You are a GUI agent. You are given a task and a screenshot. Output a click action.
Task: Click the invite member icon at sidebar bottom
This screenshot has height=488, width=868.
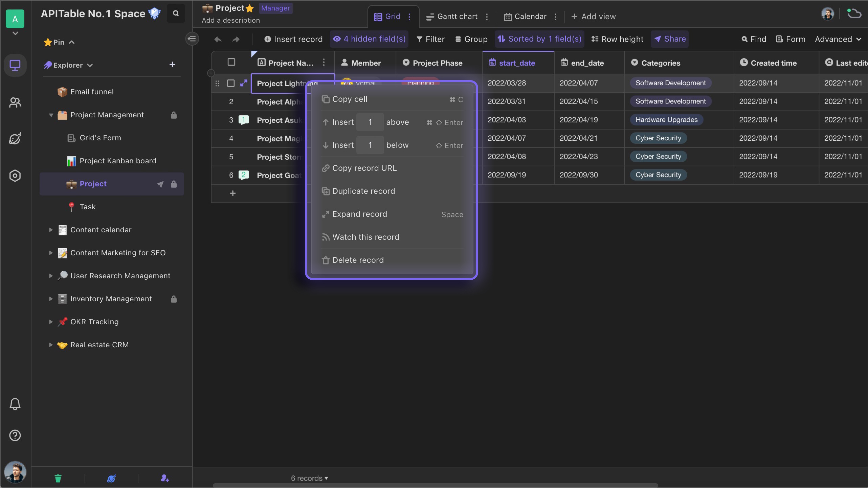click(165, 478)
